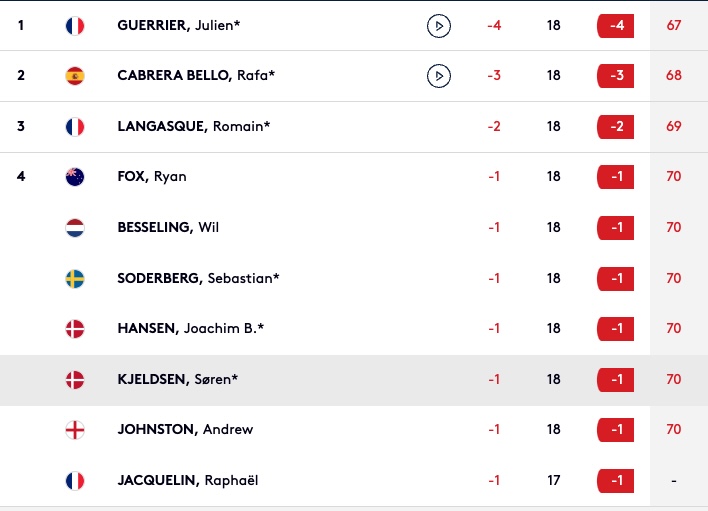Image resolution: width=708 pixels, height=511 pixels.
Task: Click the Spanish flag beside Cabrera Bello
Action: 75,76
